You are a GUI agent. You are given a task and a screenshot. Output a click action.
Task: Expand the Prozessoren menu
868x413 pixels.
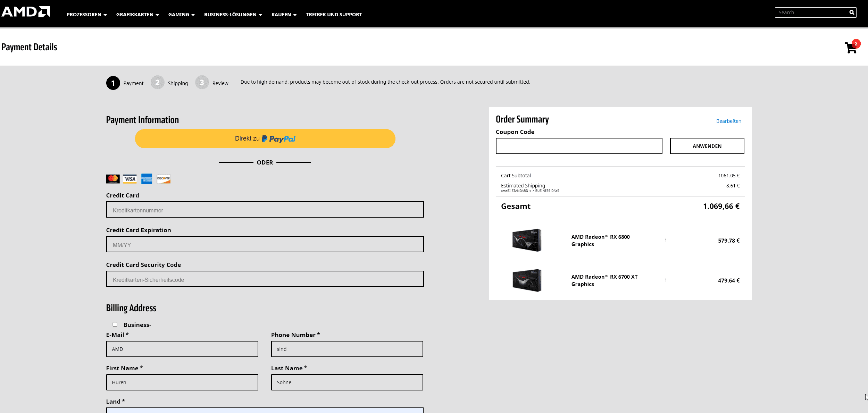click(x=87, y=15)
